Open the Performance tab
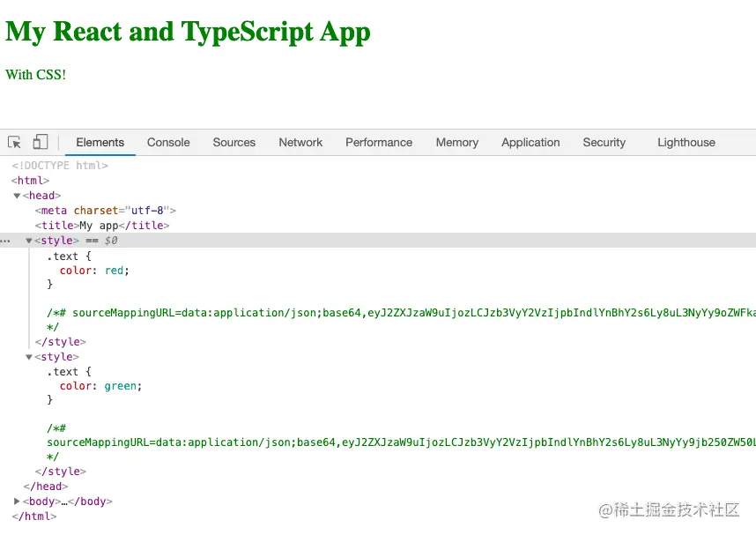This screenshot has height=535, width=756. click(x=379, y=142)
